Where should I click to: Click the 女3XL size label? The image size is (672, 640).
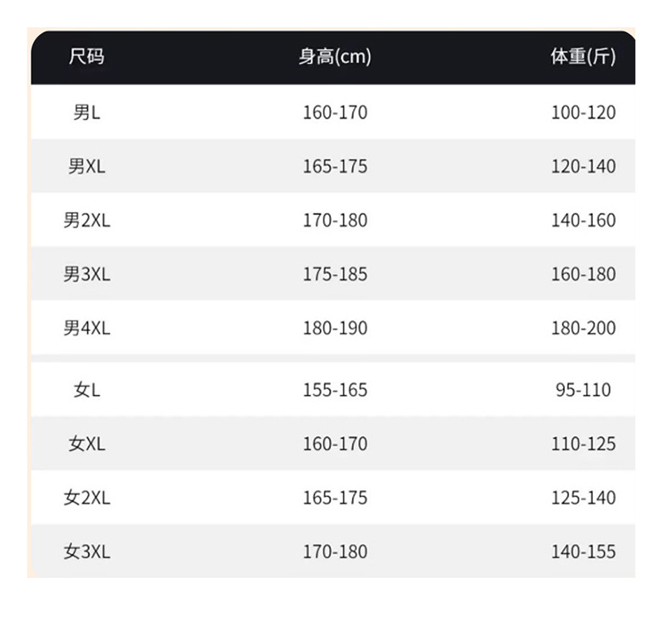click(x=87, y=551)
